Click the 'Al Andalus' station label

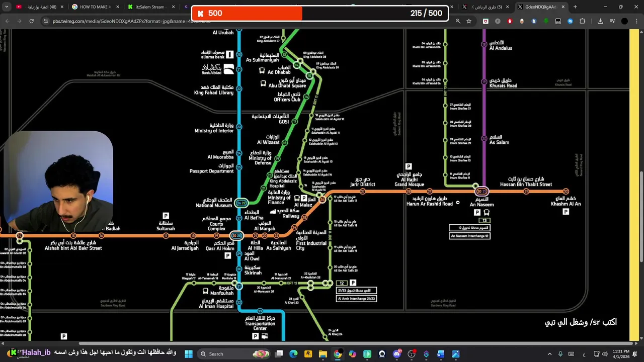[x=501, y=45]
